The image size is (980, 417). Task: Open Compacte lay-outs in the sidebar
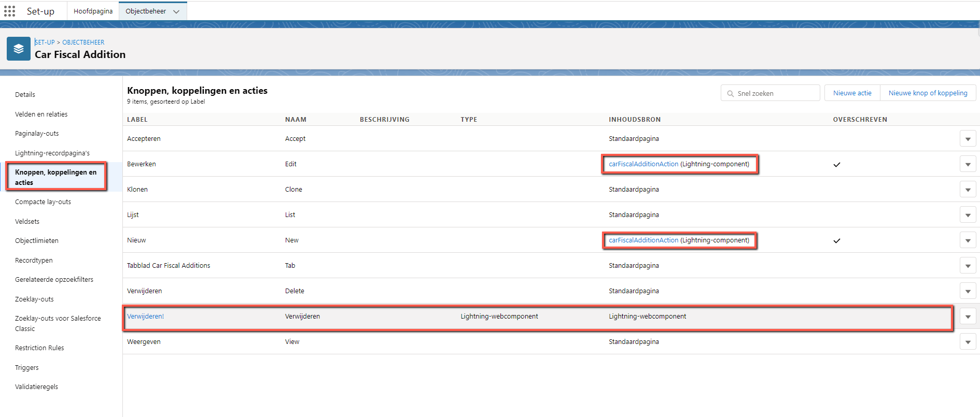coord(43,202)
